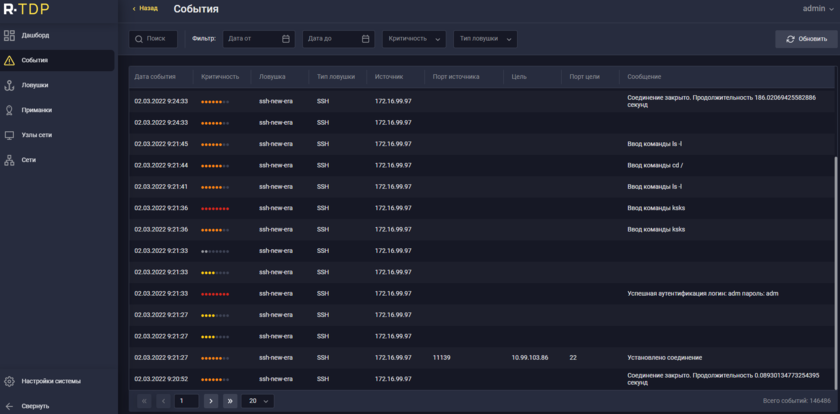840x414 pixels.
Task: Open Настройки системы gear icon
Action: pyautogui.click(x=10, y=381)
